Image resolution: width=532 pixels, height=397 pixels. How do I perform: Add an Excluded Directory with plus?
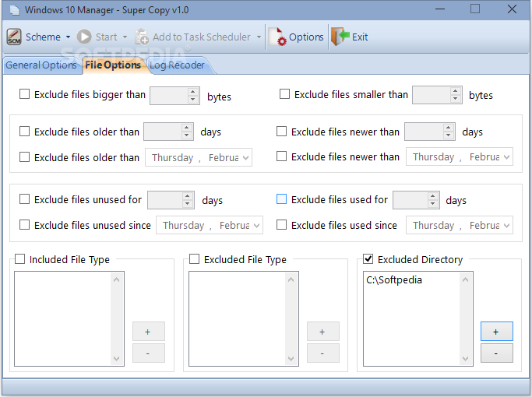tap(497, 332)
